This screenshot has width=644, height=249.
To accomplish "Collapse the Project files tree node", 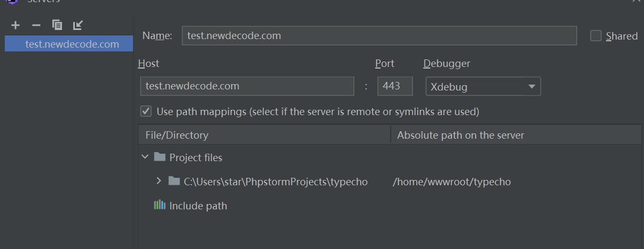I will tap(145, 157).
